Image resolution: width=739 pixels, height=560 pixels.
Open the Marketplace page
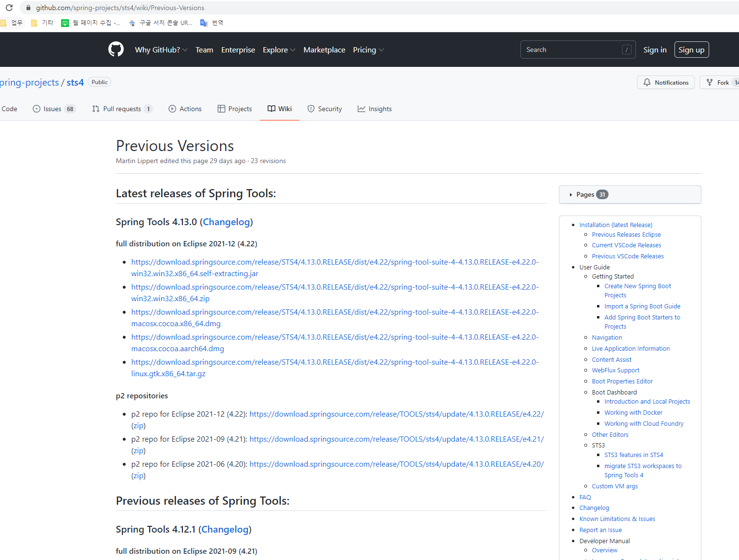[324, 50]
